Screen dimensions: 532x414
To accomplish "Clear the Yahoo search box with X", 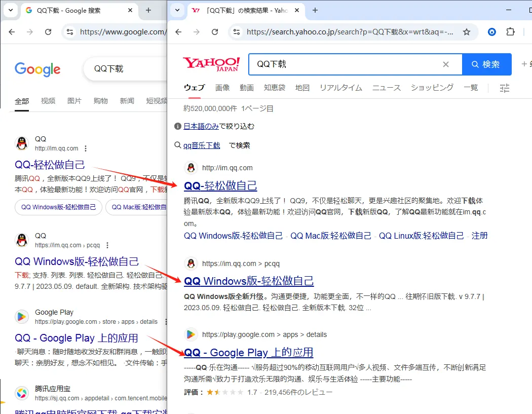I will pos(446,64).
